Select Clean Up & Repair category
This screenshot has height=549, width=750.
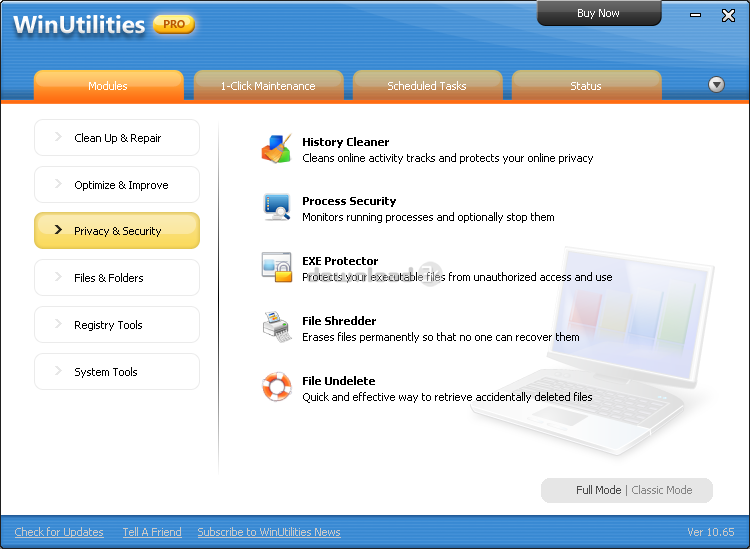coord(117,138)
